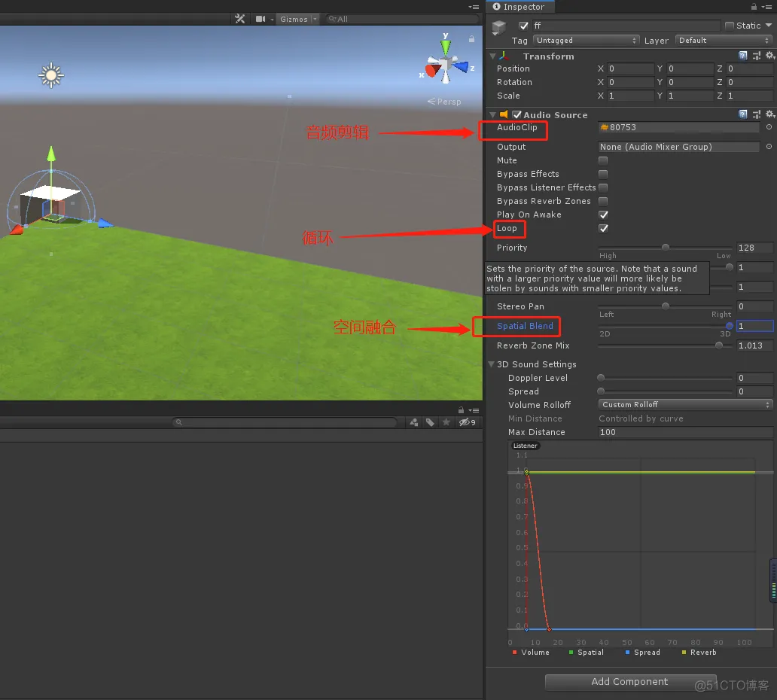This screenshot has width=777, height=700.
Task: Click the Scale Z field
Action: [749, 96]
